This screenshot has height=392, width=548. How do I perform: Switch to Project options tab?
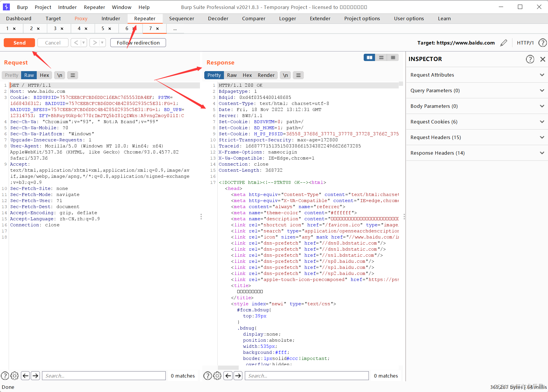click(362, 19)
